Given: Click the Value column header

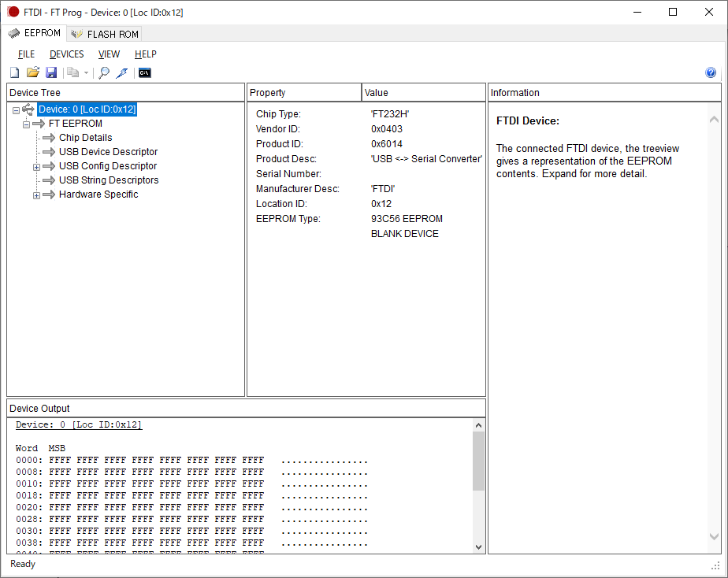Looking at the screenshot, I should (x=423, y=93).
